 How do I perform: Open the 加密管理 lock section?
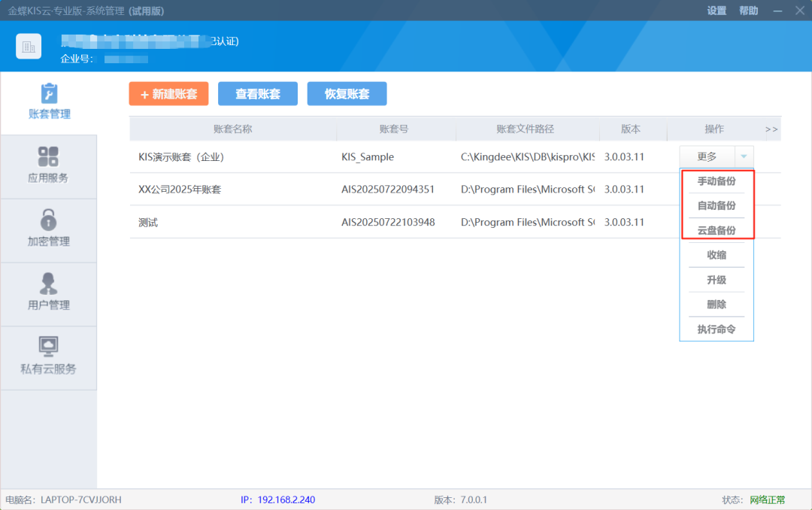click(49, 229)
